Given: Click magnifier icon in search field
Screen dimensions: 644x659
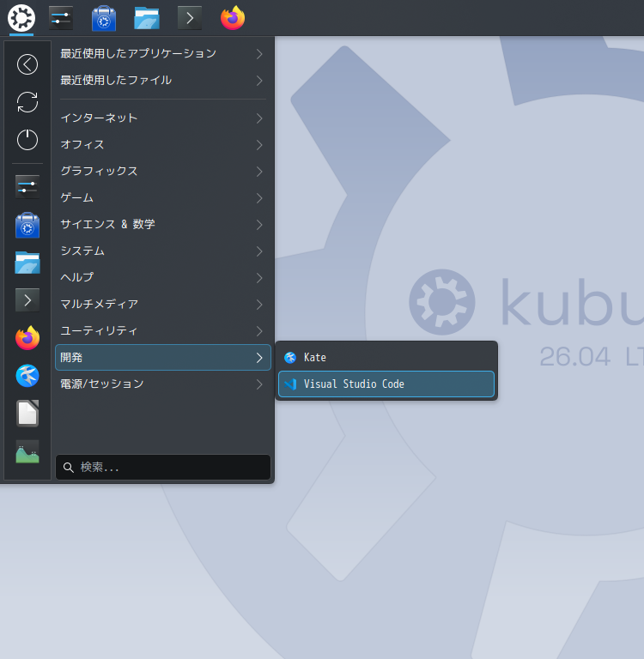Looking at the screenshot, I should (x=68, y=468).
